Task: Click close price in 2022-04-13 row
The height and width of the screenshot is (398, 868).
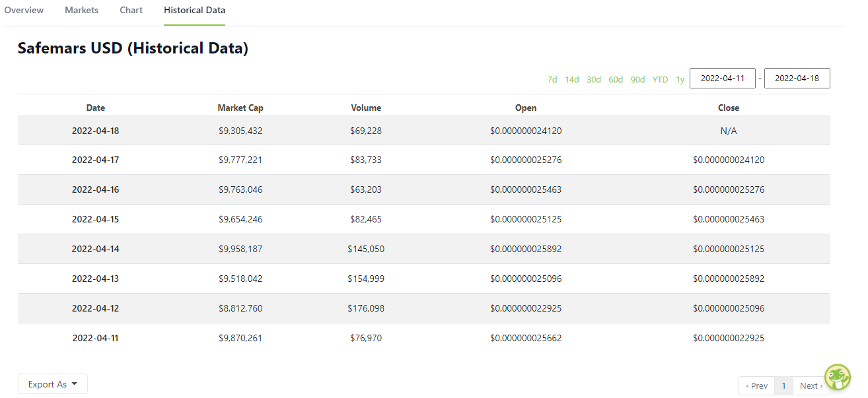Action: tap(729, 279)
